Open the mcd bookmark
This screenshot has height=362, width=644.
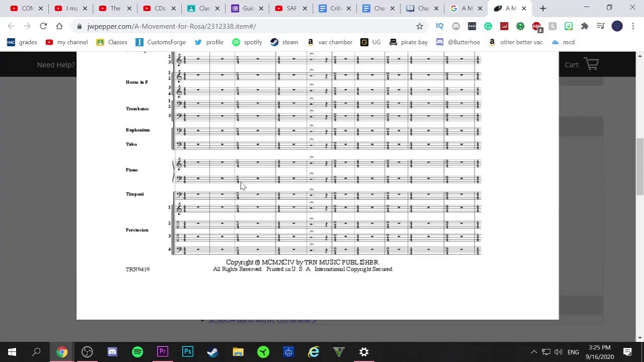click(x=562, y=42)
